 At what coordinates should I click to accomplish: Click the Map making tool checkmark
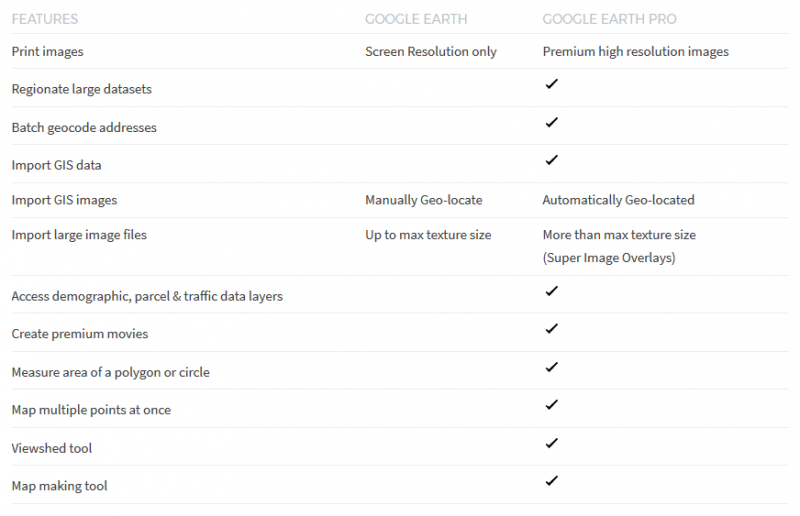click(x=551, y=481)
